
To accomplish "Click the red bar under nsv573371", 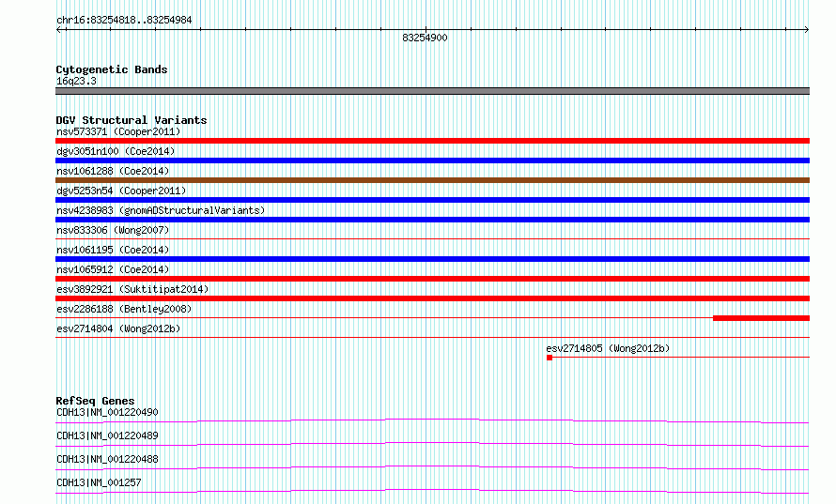I will 432,141.
